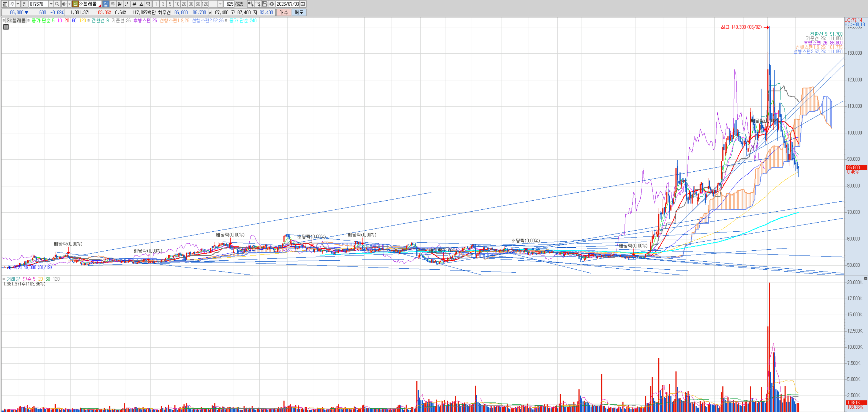Select the 5 interval button
This screenshot has width=868, height=412.
[x=170, y=4]
